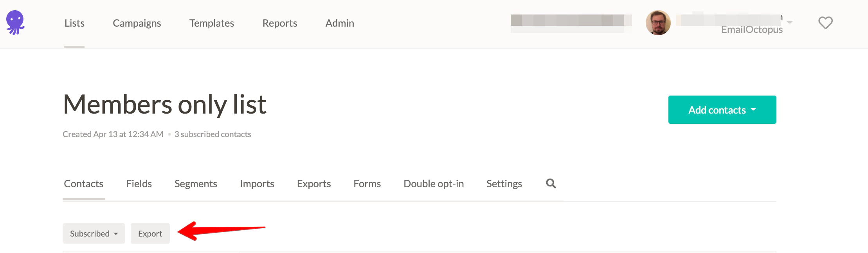Click the EmailOctopus octopus logo
868x253 pixels.
click(16, 23)
